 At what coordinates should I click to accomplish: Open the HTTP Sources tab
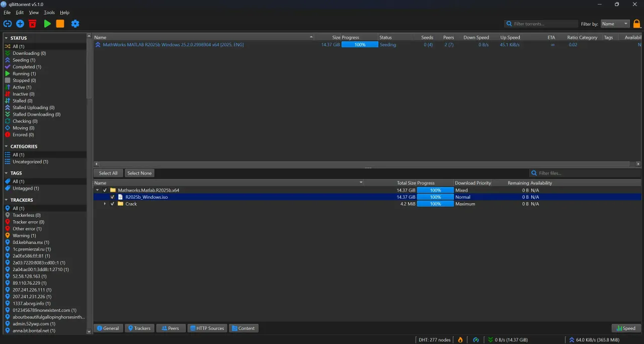point(207,328)
